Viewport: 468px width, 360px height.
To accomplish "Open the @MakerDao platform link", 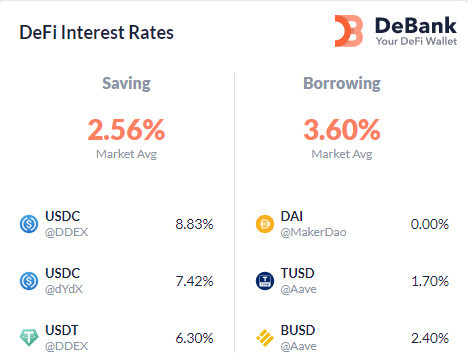I will click(x=313, y=232).
